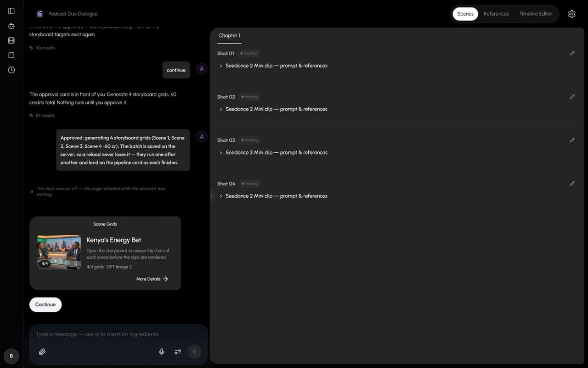Click the Shot 03 Pending status badge
The width and height of the screenshot is (588, 368).
[250, 140]
